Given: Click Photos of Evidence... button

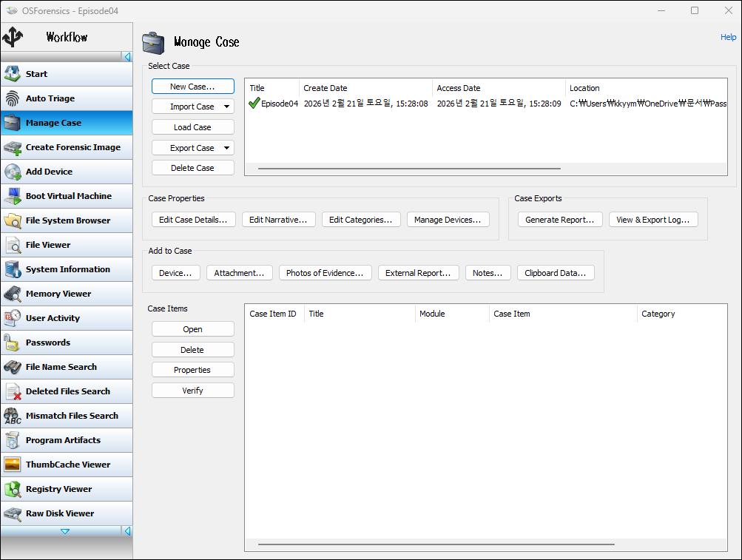Looking at the screenshot, I should point(325,273).
